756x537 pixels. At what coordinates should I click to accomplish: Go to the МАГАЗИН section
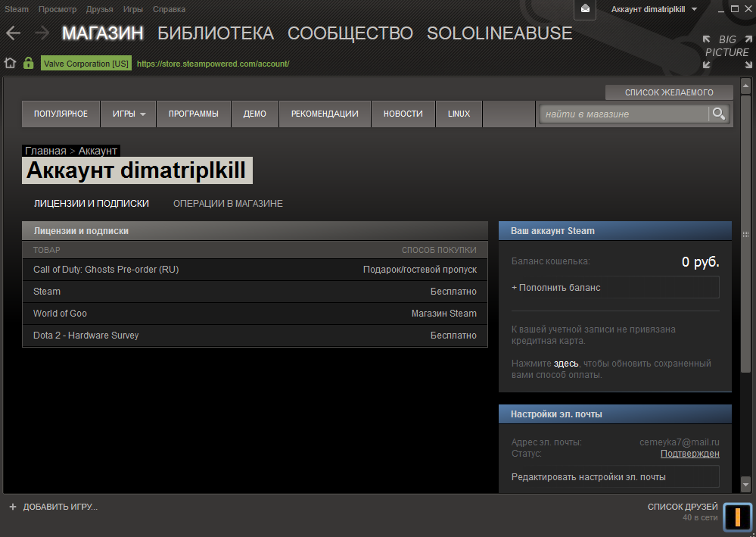[x=103, y=33]
